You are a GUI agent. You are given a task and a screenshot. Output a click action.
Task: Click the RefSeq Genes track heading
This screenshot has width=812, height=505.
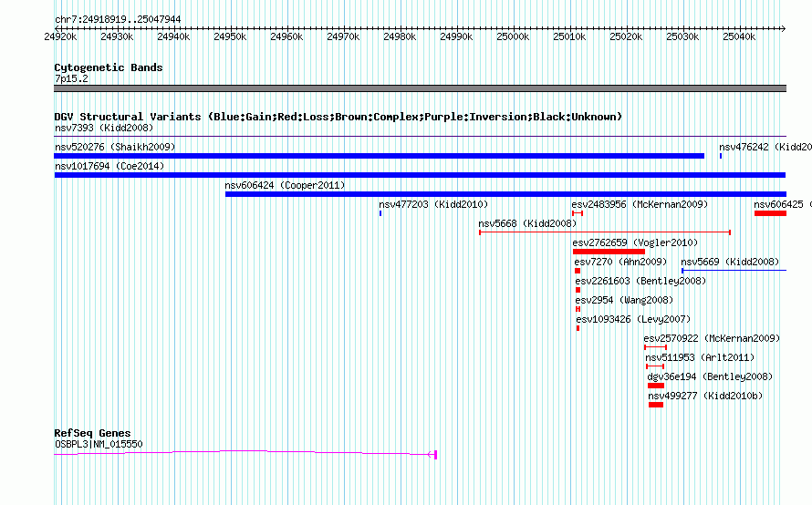click(x=92, y=433)
